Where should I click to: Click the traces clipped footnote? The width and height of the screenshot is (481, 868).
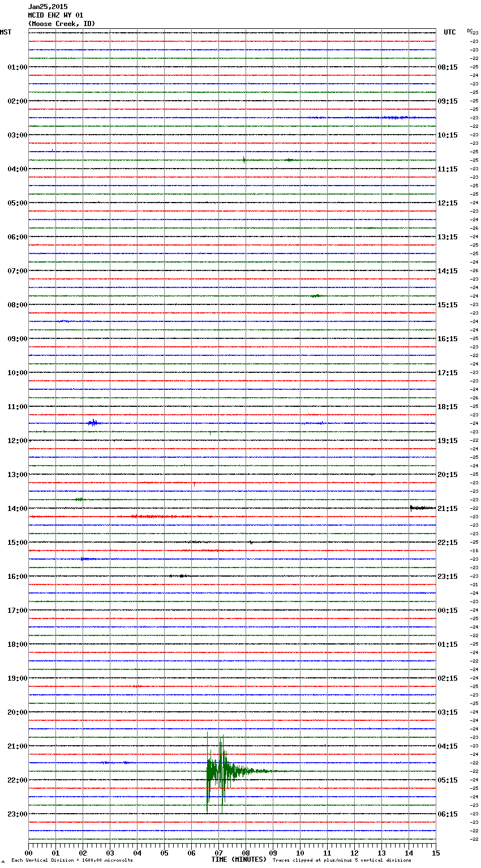[x=342, y=861]
